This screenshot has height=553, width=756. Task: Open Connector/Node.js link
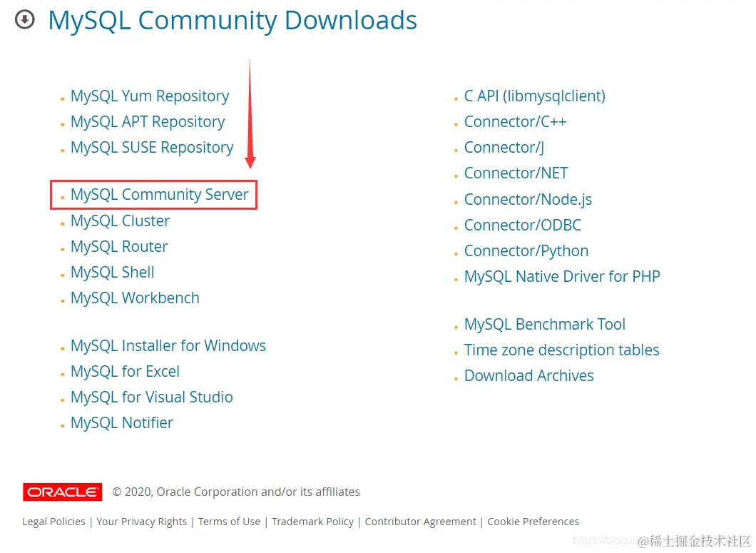click(x=528, y=199)
